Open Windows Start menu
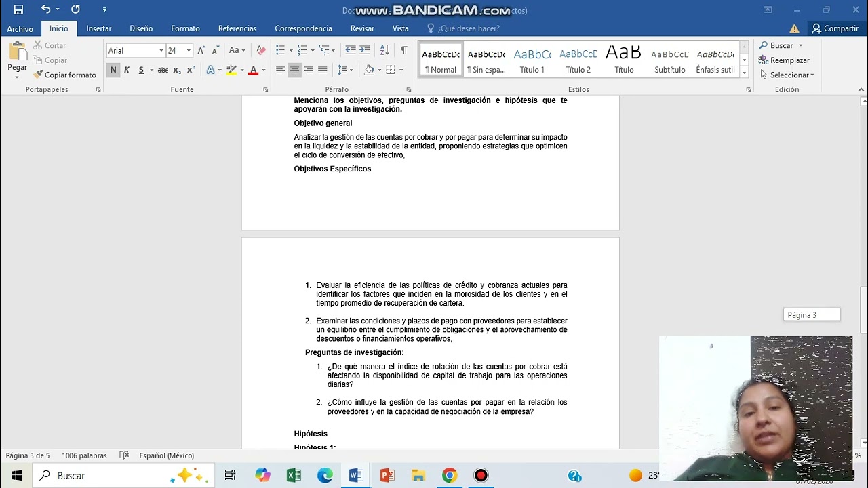The height and width of the screenshot is (488, 868). tap(16, 475)
